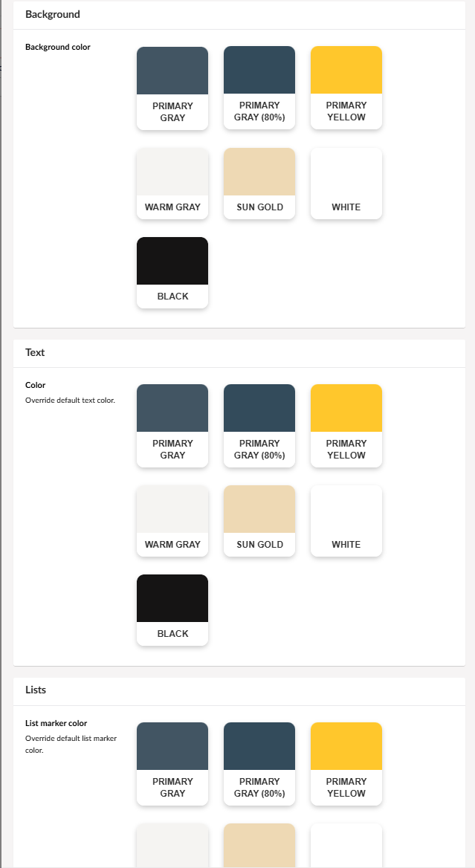Viewport: 475px width, 868px height.
Task: Select Sun Gold background color swatch
Action: [259, 183]
